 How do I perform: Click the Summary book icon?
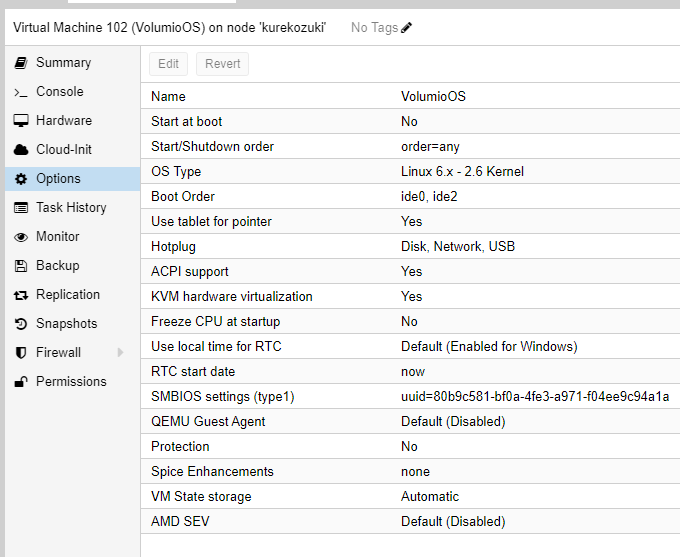pyautogui.click(x=20, y=63)
